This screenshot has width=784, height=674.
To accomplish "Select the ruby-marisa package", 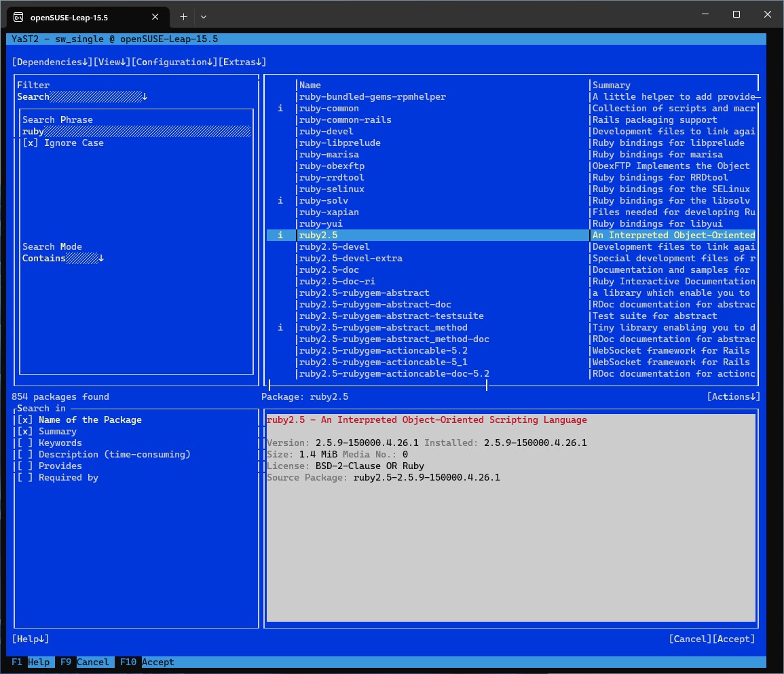I will (x=512, y=155).
